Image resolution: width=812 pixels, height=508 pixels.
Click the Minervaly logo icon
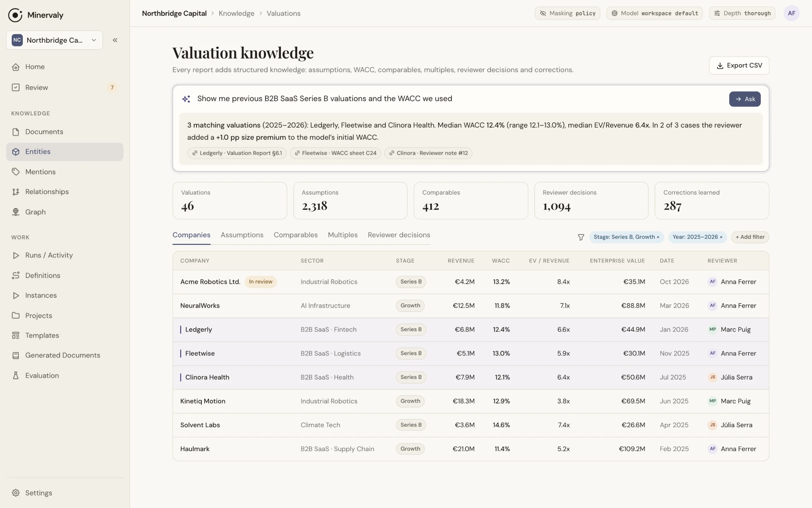pos(15,15)
